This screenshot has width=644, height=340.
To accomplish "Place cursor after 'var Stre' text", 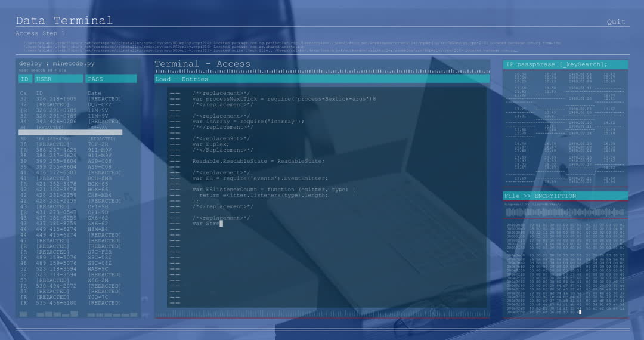I will pos(221,224).
